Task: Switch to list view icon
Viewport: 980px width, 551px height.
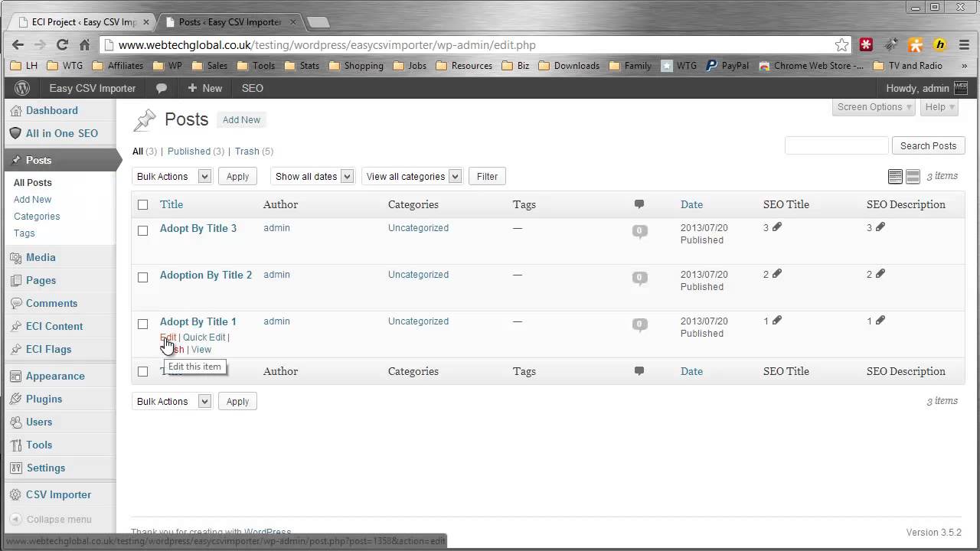Action: point(895,177)
